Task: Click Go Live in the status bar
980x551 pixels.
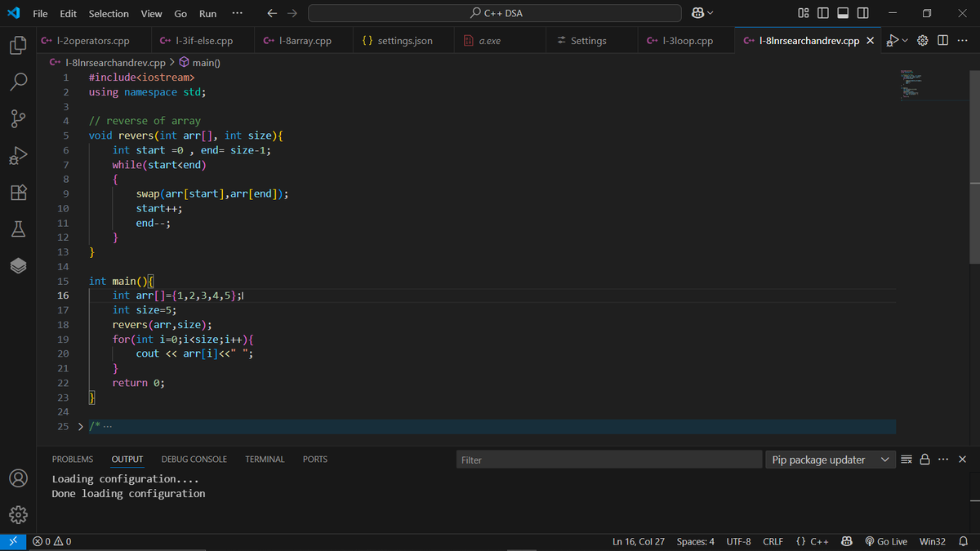Action: pos(886,542)
